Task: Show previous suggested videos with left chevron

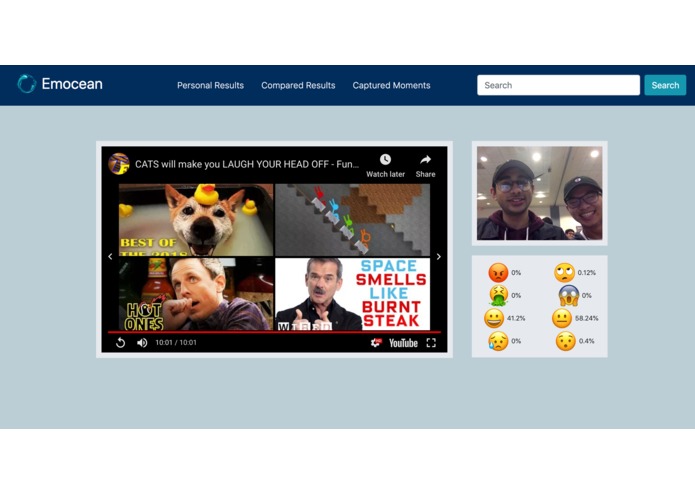Action: click(110, 257)
